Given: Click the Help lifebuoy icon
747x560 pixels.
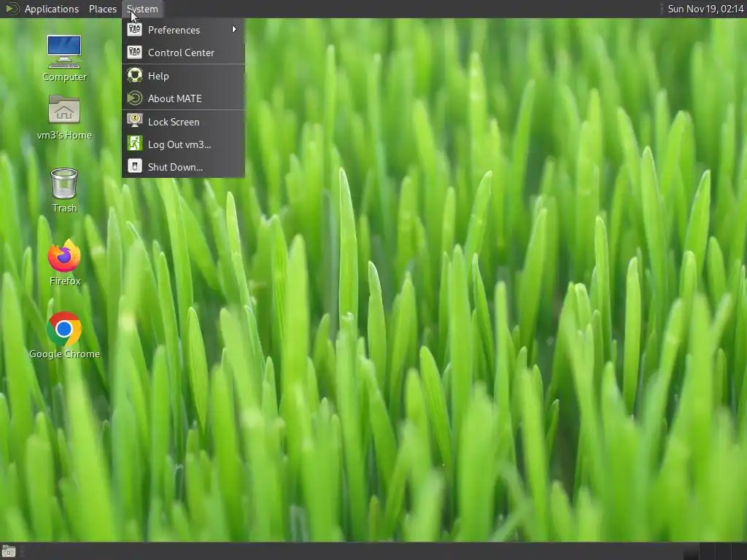Looking at the screenshot, I should coord(135,75).
